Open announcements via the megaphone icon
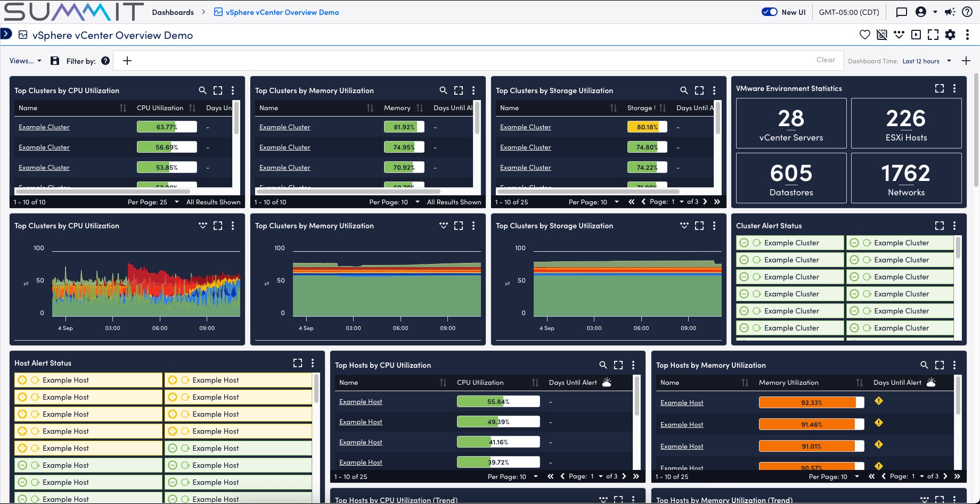Viewport: 980px width, 504px height. (x=949, y=12)
